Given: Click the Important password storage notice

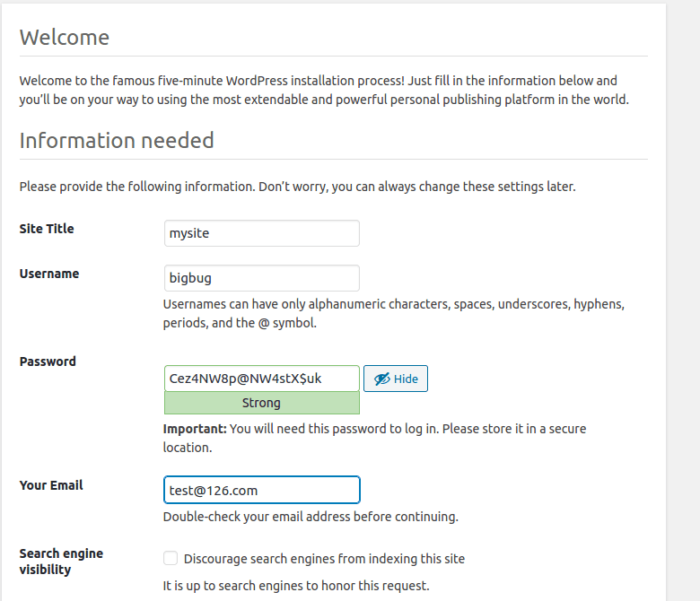Looking at the screenshot, I should [374, 437].
